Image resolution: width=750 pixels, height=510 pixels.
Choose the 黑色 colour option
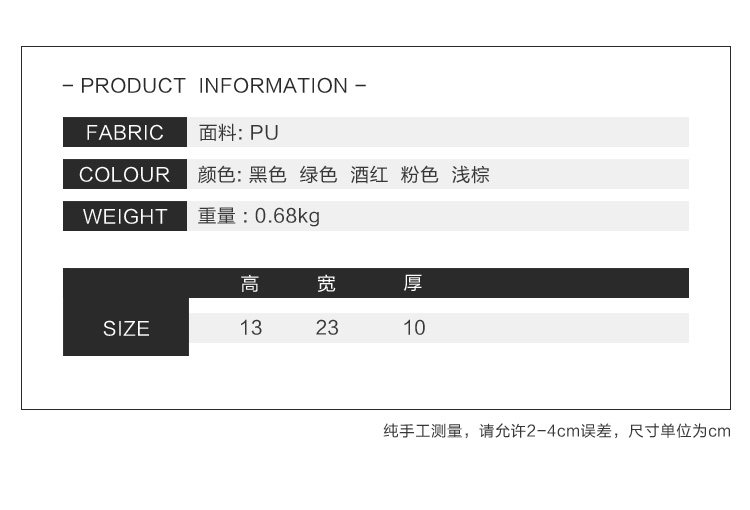pos(268,175)
